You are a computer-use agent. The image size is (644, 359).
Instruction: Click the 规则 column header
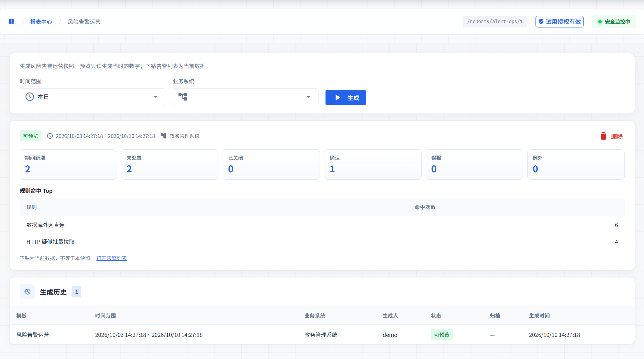tap(31, 207)
